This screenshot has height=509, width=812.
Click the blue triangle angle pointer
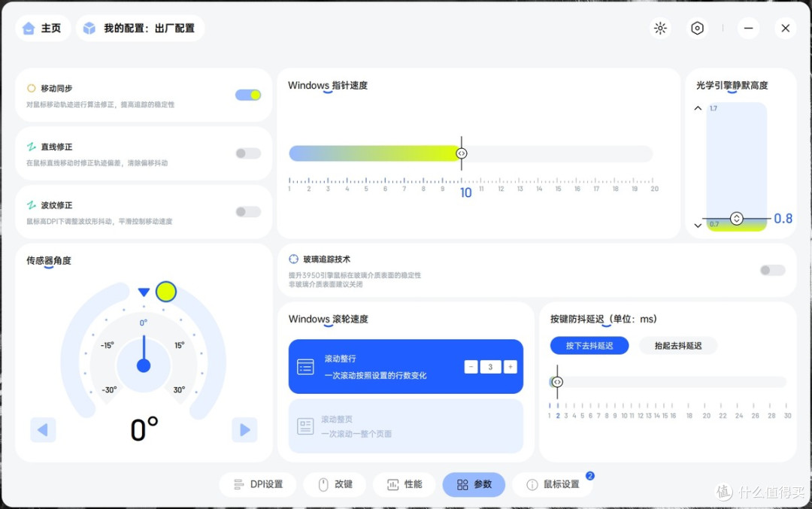(144, 292)
